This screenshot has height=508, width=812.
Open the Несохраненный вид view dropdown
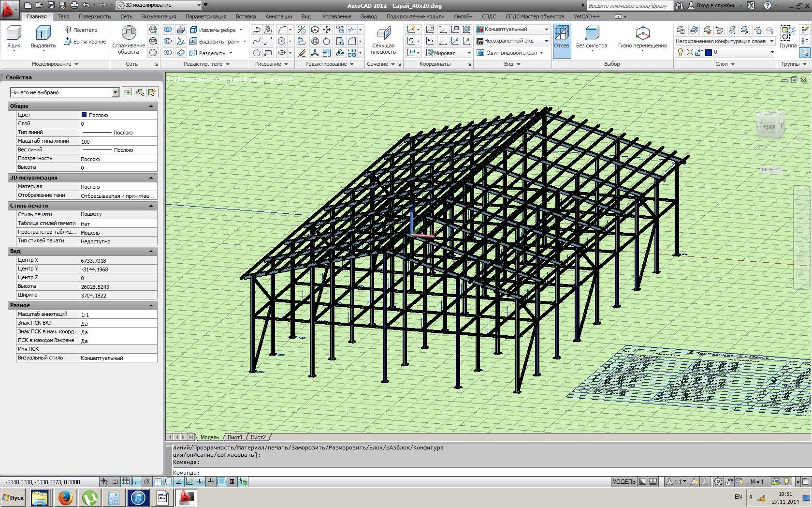pyautogui.click(x=513, y=41)
